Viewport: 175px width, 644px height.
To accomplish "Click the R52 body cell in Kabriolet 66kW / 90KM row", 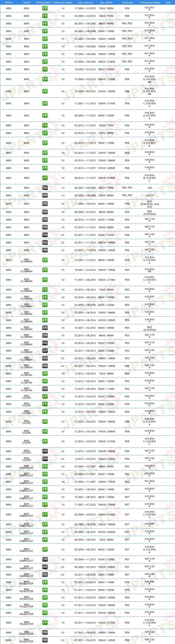I will pyautogui.click(x=127, y=467).
